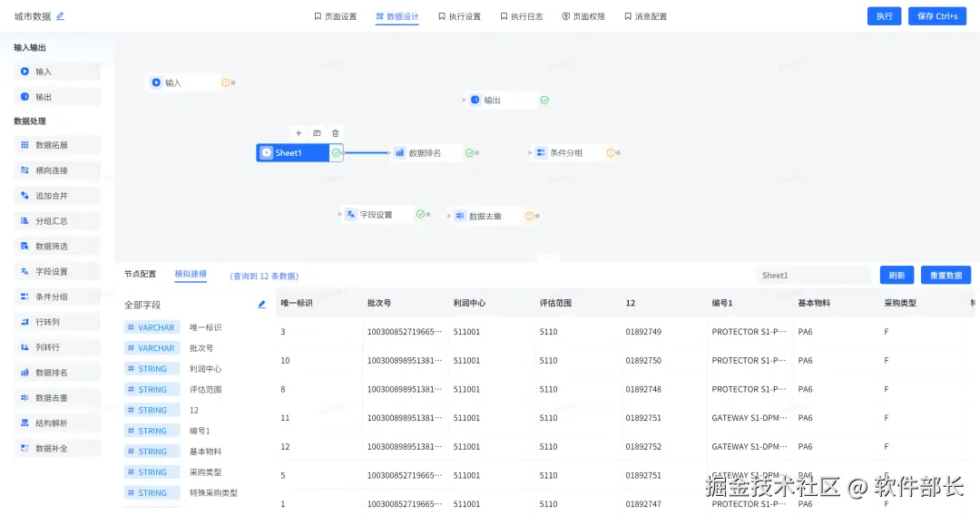Pick the 条件分组 tool in sidebar
Viewport: 980px width, 515px height.
coord(57,296)
